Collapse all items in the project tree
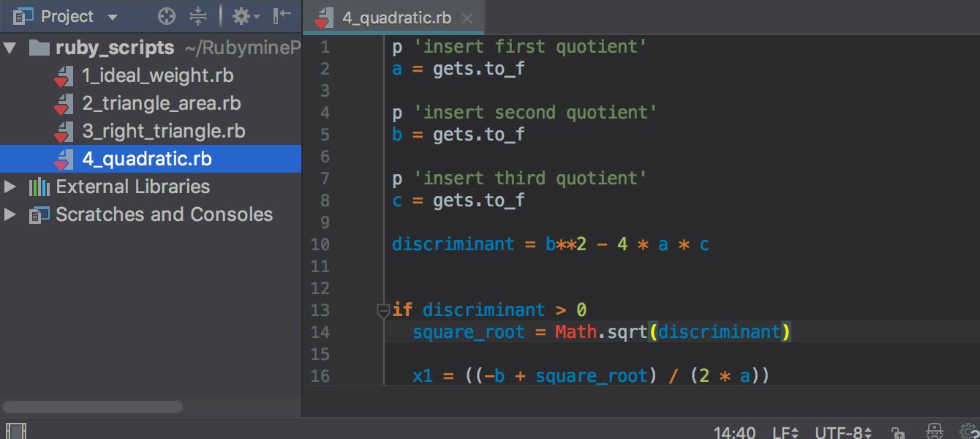 (x=198, y=16)
